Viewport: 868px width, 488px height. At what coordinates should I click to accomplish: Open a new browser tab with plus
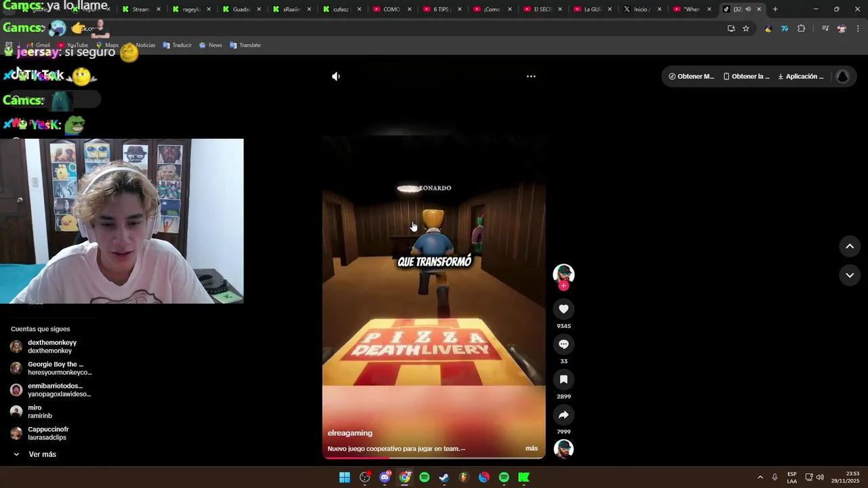(775, 9)
